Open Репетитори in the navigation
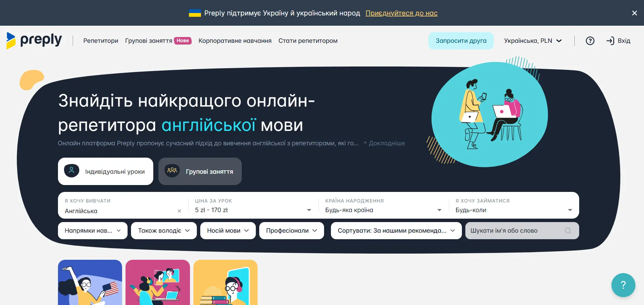 [101, 41]
